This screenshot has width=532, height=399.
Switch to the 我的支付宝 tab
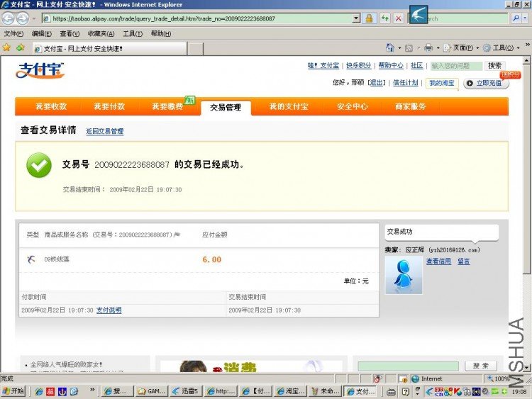coord(289,106)
